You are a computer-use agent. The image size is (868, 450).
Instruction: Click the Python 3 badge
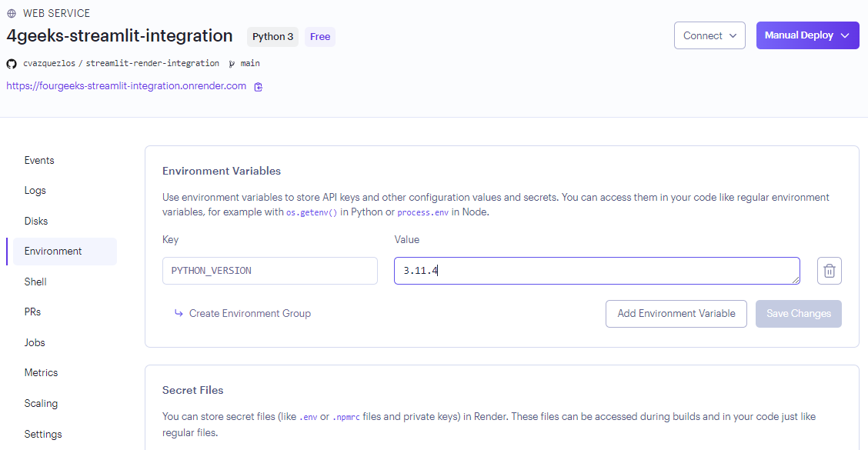[x=273, y=36]
